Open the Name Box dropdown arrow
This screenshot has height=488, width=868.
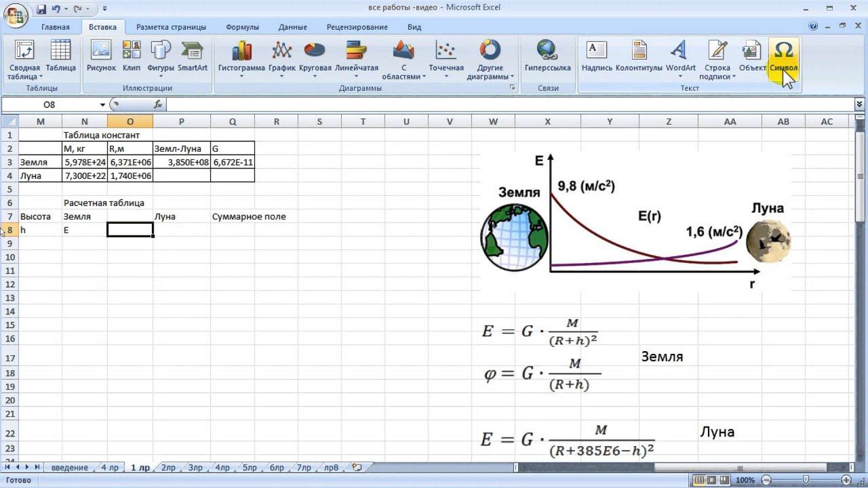[x=103, y=104]
